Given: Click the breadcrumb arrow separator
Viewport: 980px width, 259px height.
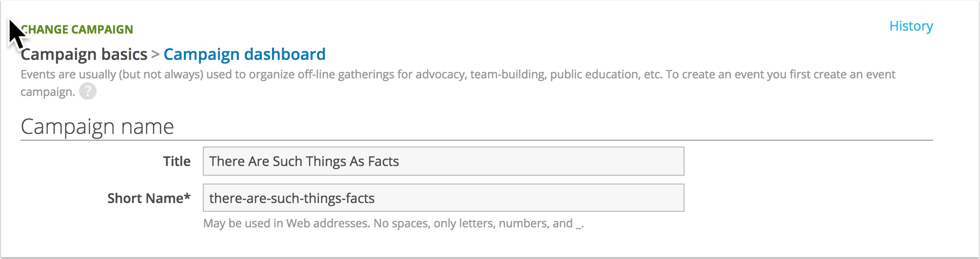Looking at the screenshot, I should [x=156, y=54].
